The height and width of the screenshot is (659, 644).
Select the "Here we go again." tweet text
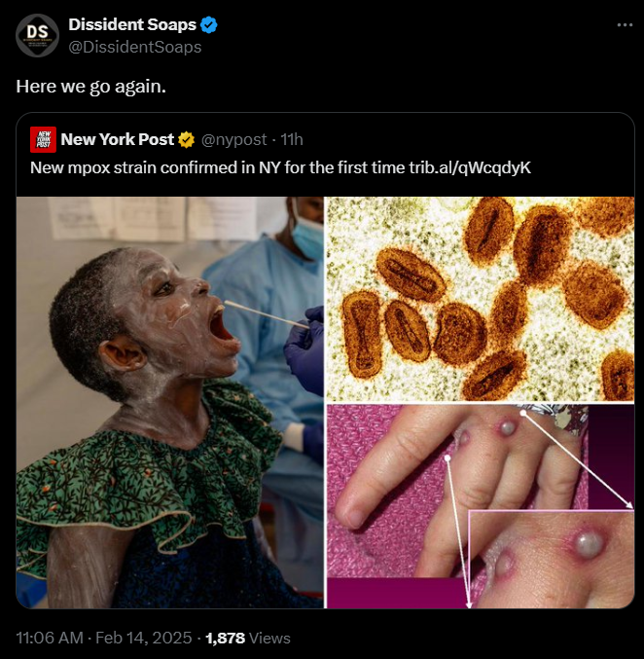point(90,86)
